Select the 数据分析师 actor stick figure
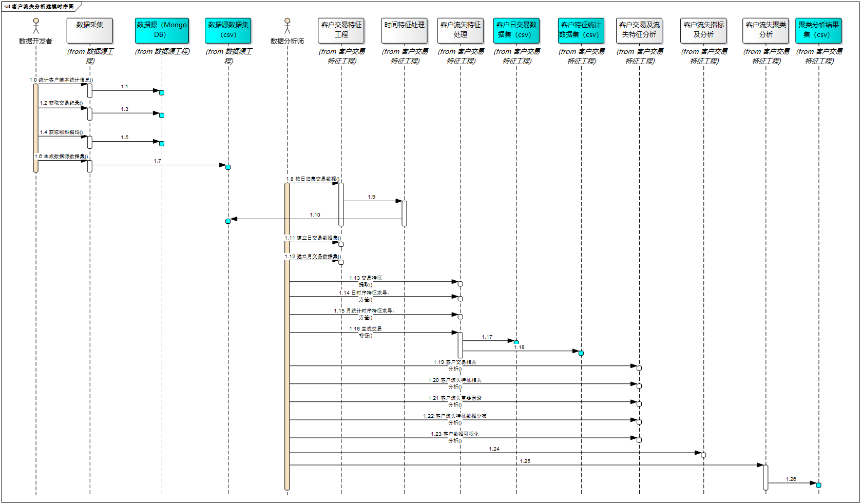This screenshot has height=504, width=862. point(287,26)
